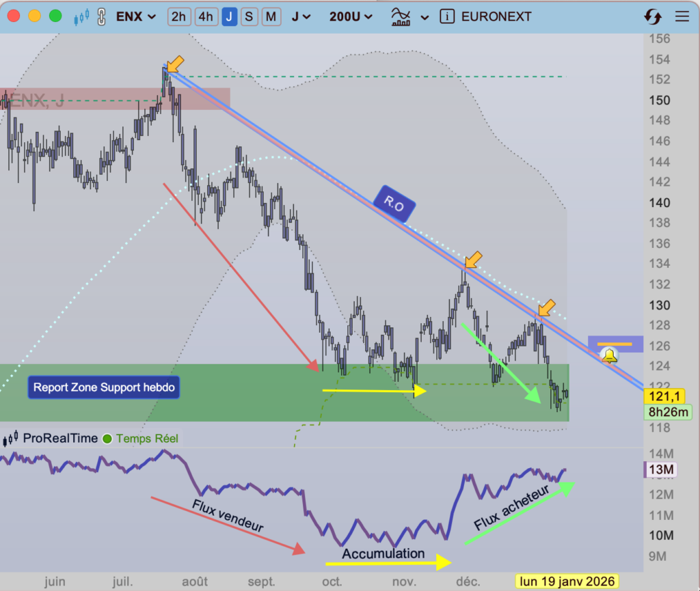Click the info icon beside EURONEXT
Viewport: 700px width, 591px height.
448,16
